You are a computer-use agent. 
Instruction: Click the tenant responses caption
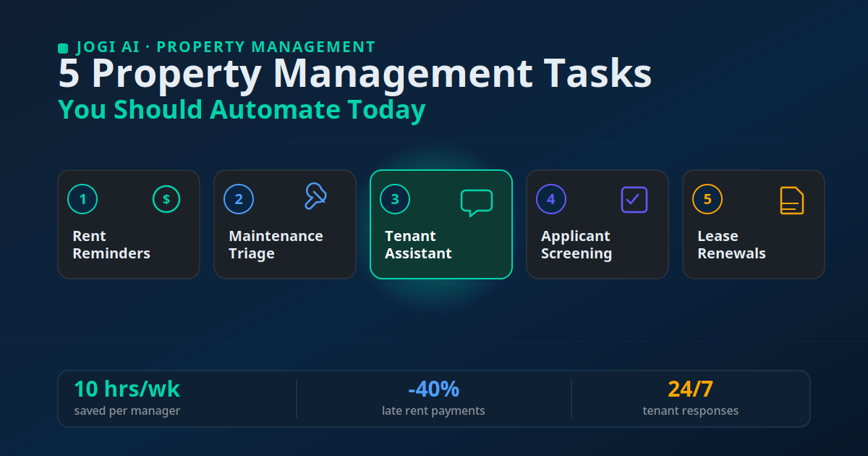(x=690, y=411)
